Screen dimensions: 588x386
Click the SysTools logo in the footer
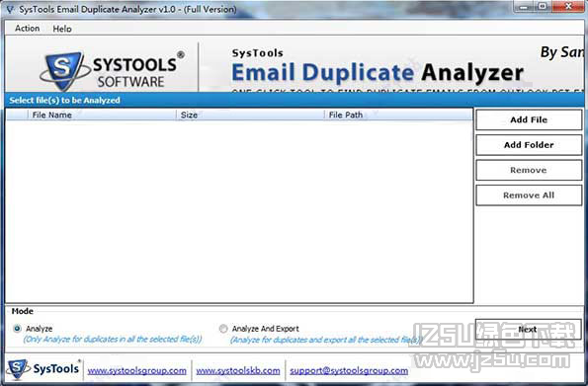tap(43, 369)
